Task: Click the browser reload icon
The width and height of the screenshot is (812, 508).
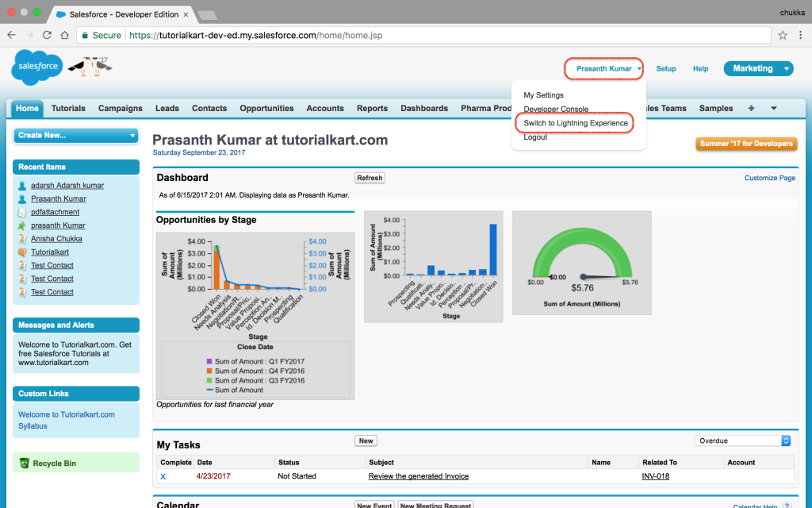Action: point(48,35)
